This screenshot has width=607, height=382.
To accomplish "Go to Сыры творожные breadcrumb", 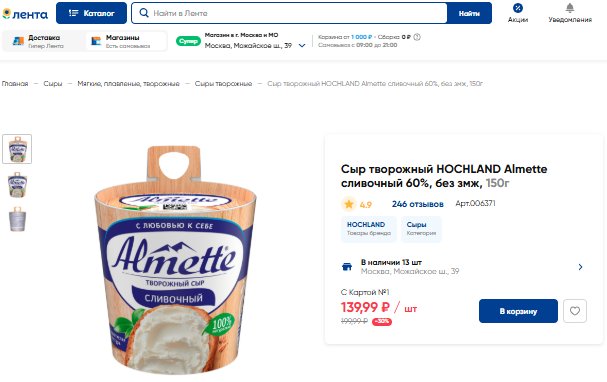I will (223, 84).
